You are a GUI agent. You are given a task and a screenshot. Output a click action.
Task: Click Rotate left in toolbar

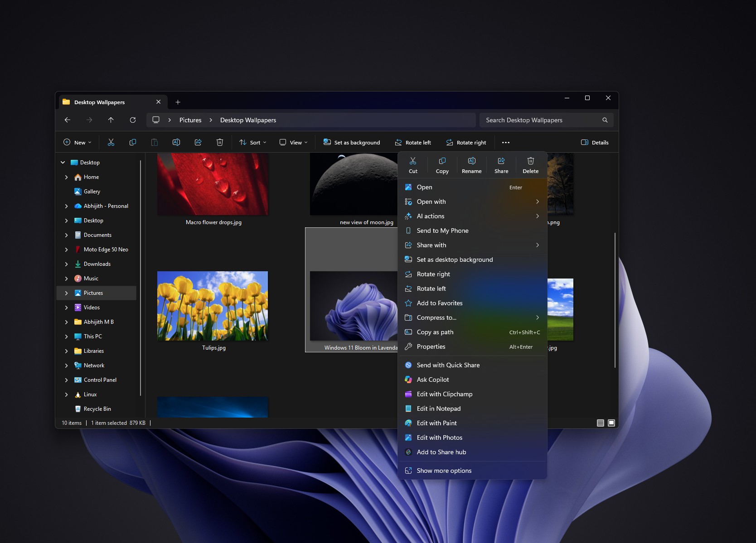point(413,142)
